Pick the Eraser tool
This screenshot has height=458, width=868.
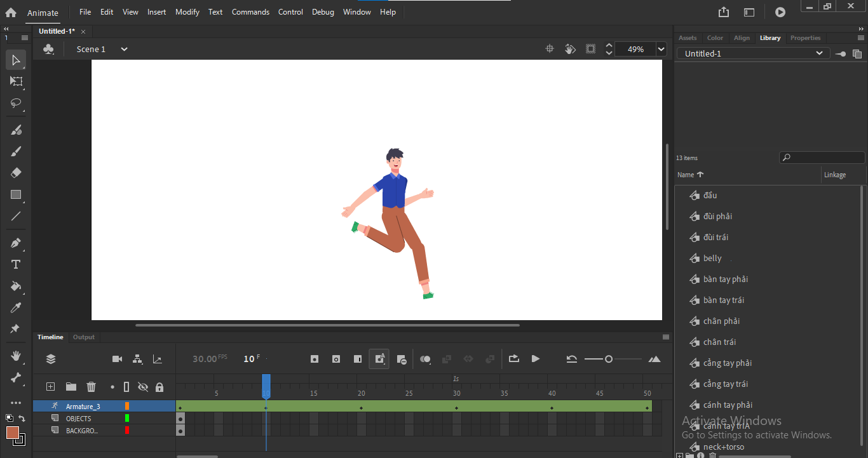16,173
